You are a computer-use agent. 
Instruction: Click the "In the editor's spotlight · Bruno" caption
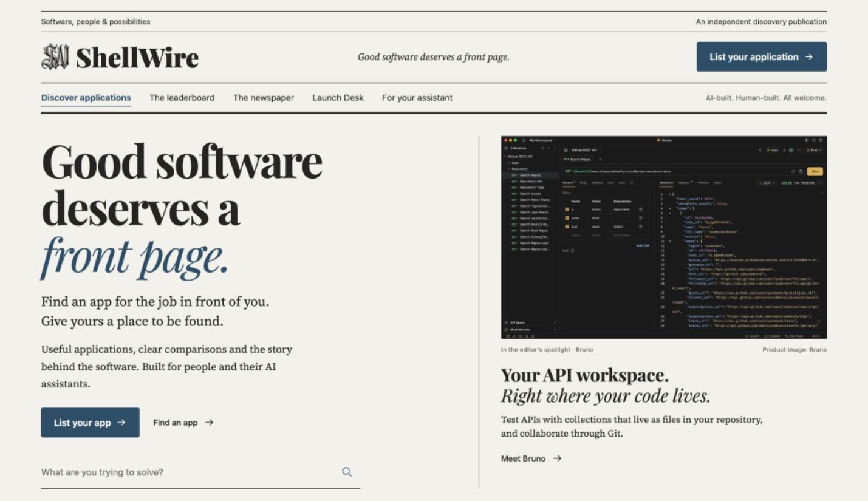547,350
